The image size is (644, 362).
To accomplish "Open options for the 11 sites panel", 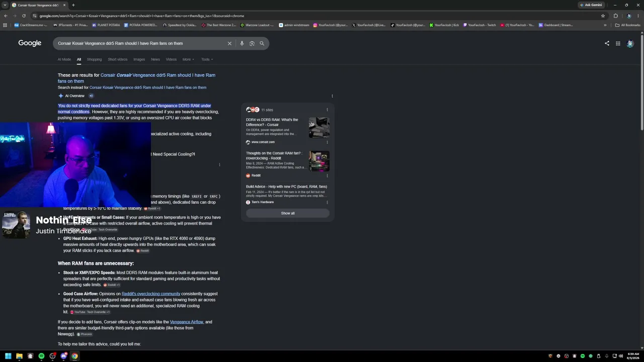I will tap(327, 110).
